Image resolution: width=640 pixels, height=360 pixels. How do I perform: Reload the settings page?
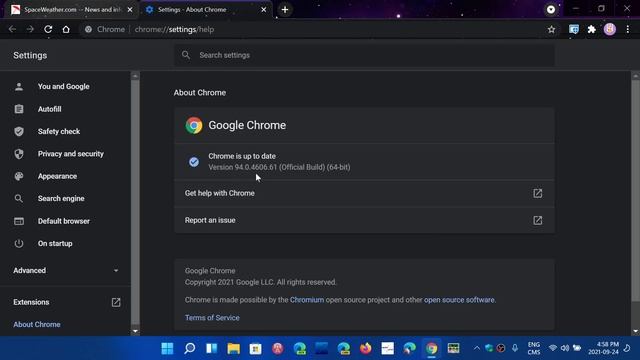click(48, 29)
